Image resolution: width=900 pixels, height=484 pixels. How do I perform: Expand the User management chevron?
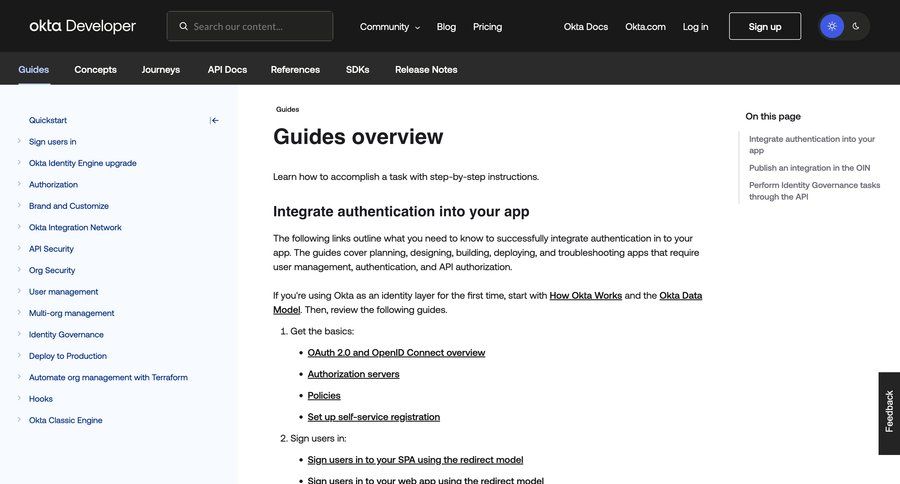[x=19, y=291]
